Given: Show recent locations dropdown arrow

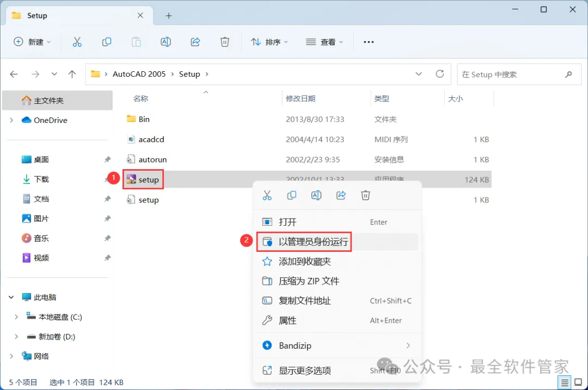Looking at the screenshot, I should pos(54,74).
